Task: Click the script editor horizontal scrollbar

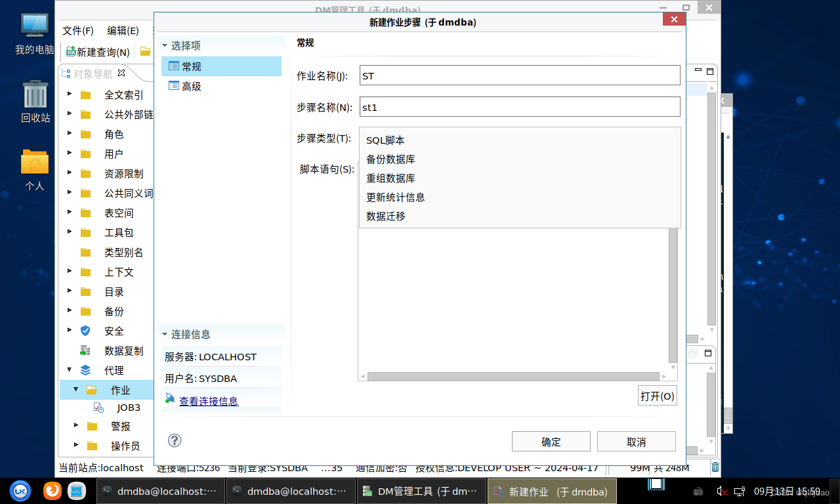Action: point(513,377)
